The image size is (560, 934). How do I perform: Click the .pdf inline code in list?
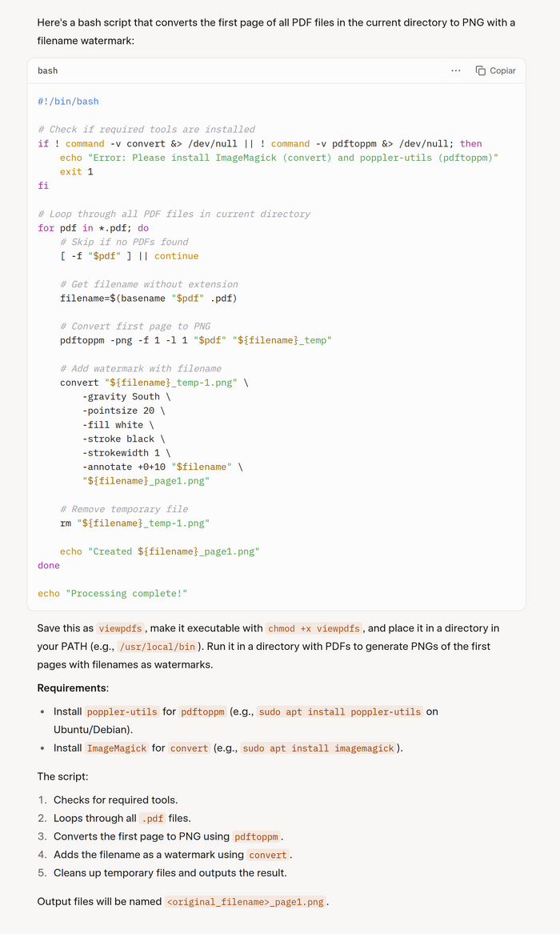click(153, 819)
